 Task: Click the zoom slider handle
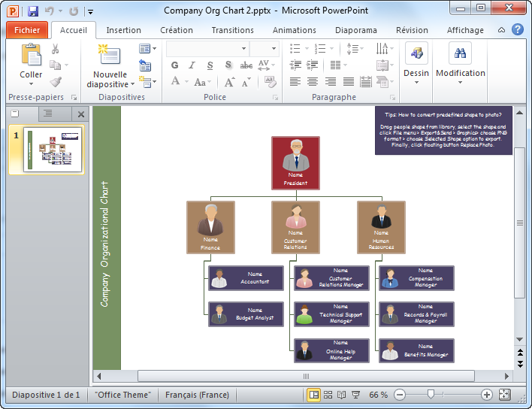pyautogui.click(x=431, y=395)
